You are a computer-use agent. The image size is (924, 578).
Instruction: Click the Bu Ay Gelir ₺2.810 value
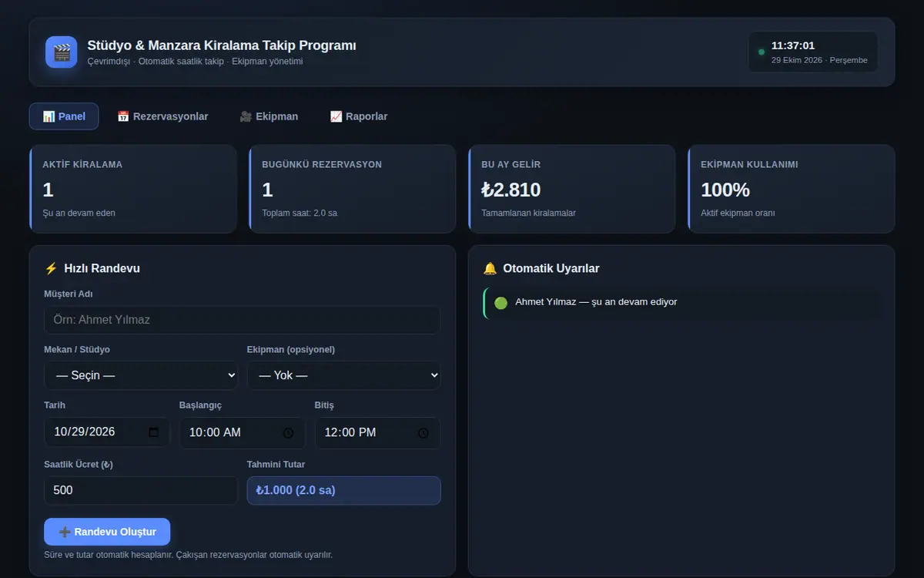[x=511, y=190]
